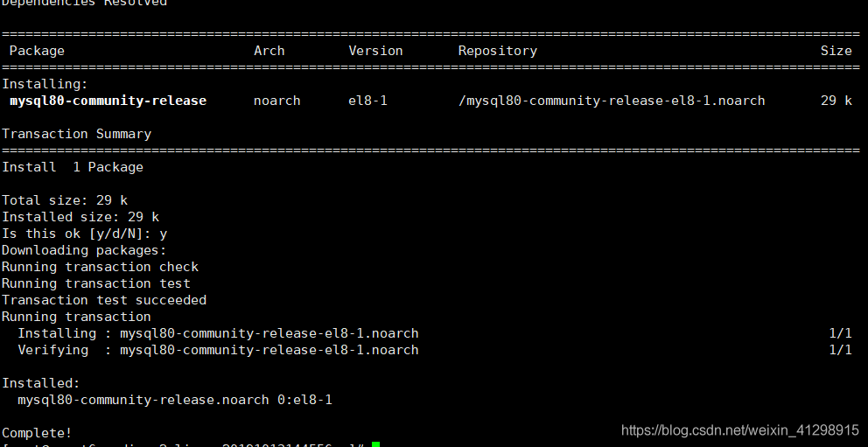This screenshot has height=447, width=868.
Task: Click the bold mysql80-community-release package name
Action: coord(108,101)
